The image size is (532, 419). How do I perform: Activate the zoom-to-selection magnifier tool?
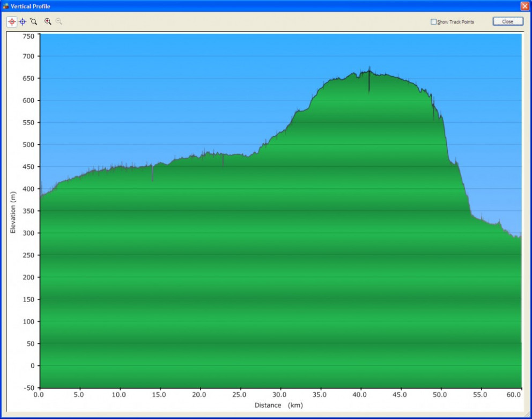[34, 21]
